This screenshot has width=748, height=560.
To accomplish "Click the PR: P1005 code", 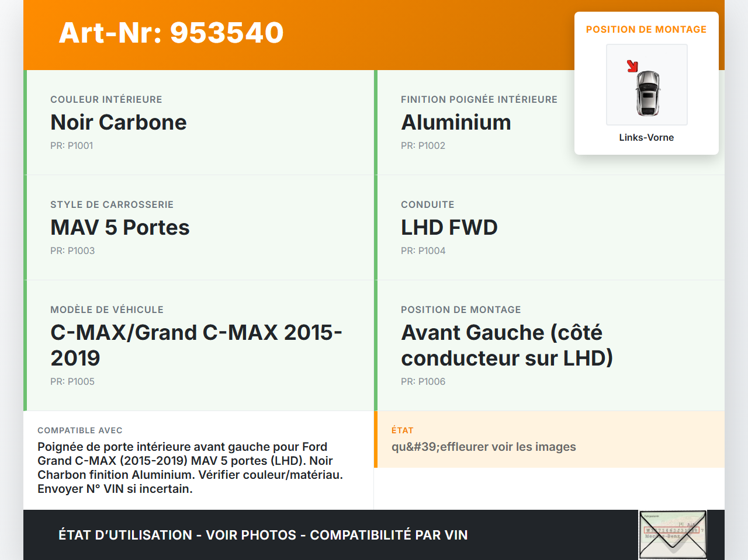I will (x=72, y=381).
